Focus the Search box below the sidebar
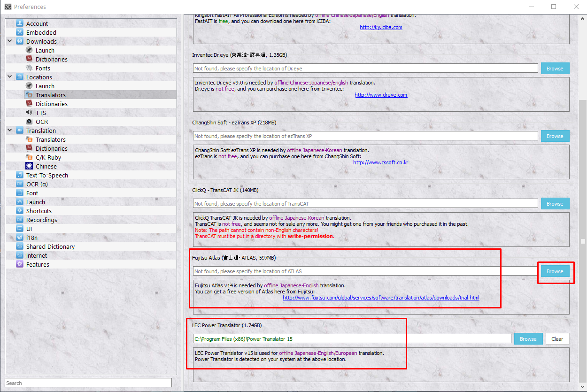 88,383
